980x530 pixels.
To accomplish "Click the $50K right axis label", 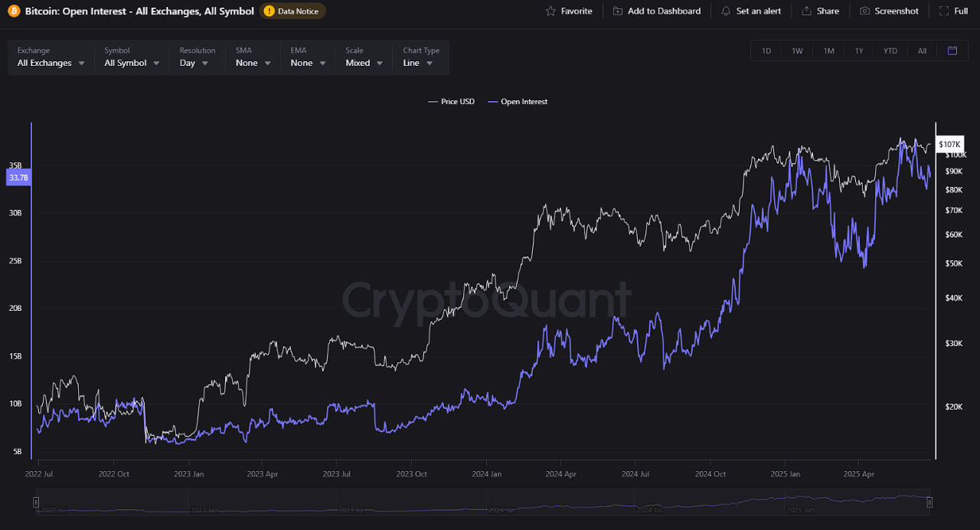I will (x=955, y=263).
